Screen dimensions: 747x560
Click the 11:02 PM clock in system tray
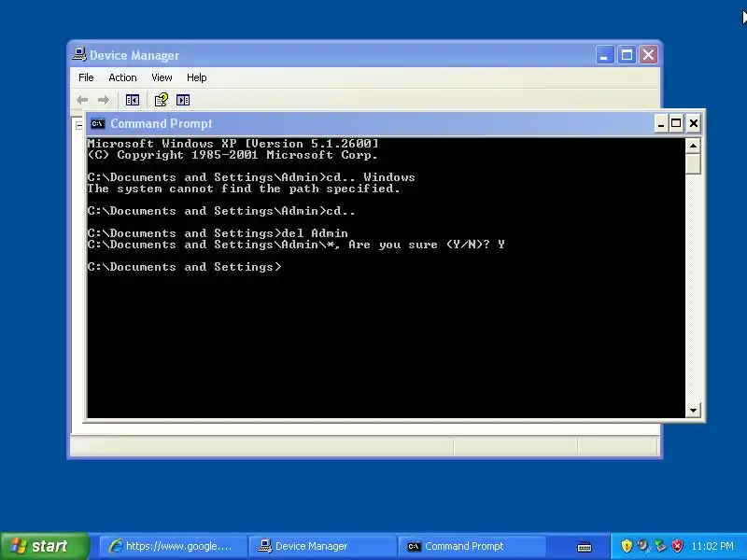[x=712, y=546]
